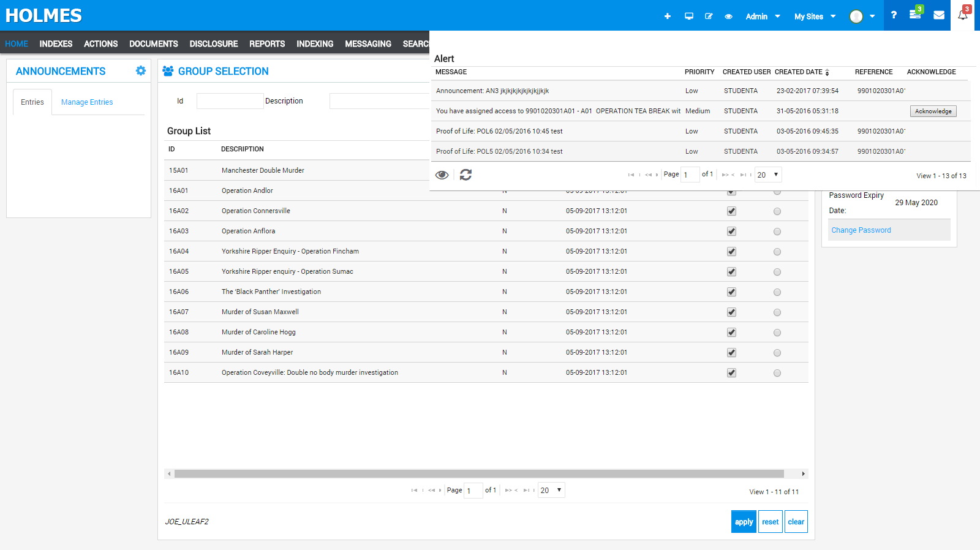Open the ACTIONS menu
The height and width of the screenshot is (550, 980).
click(x=100, y=43)
